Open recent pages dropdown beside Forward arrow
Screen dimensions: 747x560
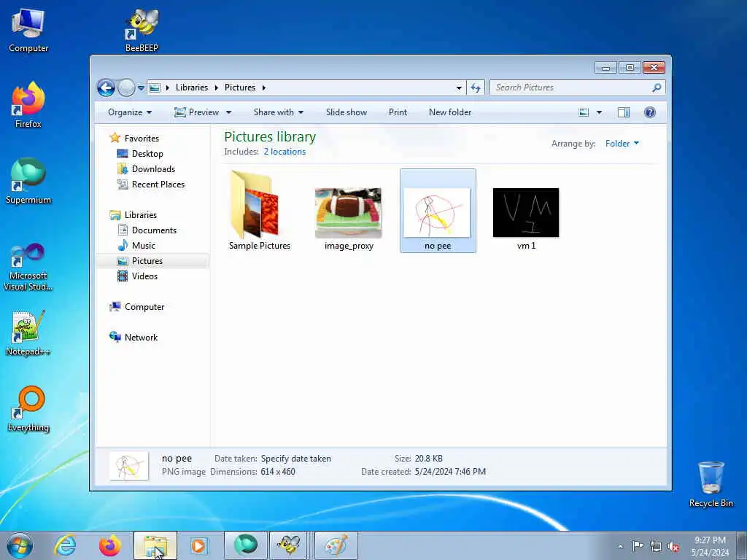(141, 87)
